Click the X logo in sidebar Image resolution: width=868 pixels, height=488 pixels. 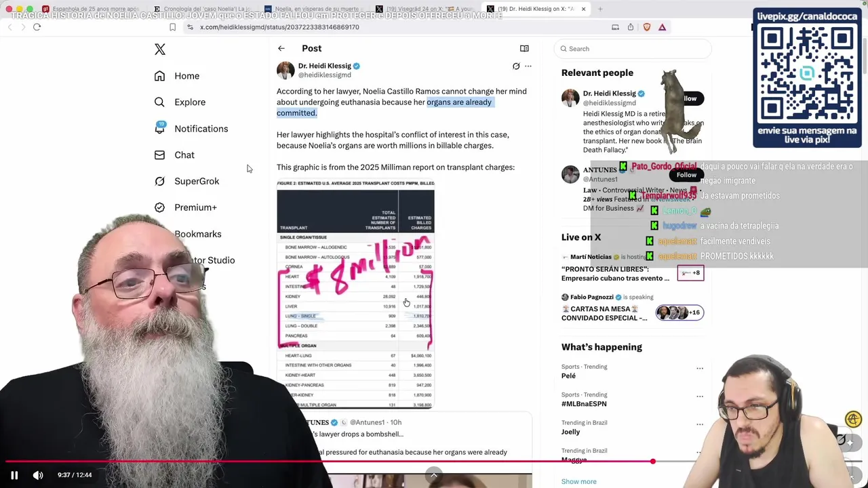tap(160, 49)
